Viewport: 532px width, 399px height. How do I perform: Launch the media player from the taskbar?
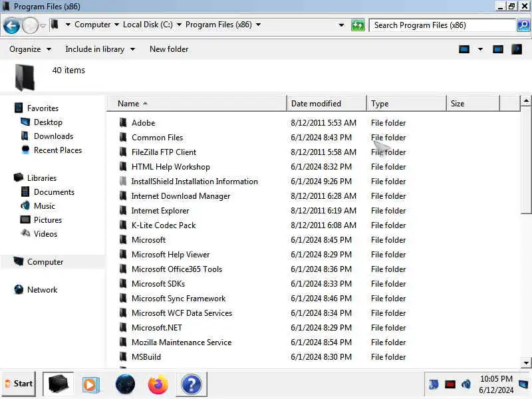tap(90, 384)
